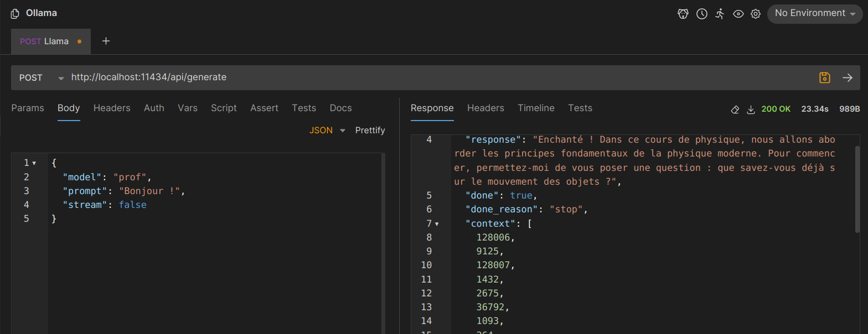
Task: Open collection settings via gear icon
Action: pyautogui.click(x=756, y=14)
